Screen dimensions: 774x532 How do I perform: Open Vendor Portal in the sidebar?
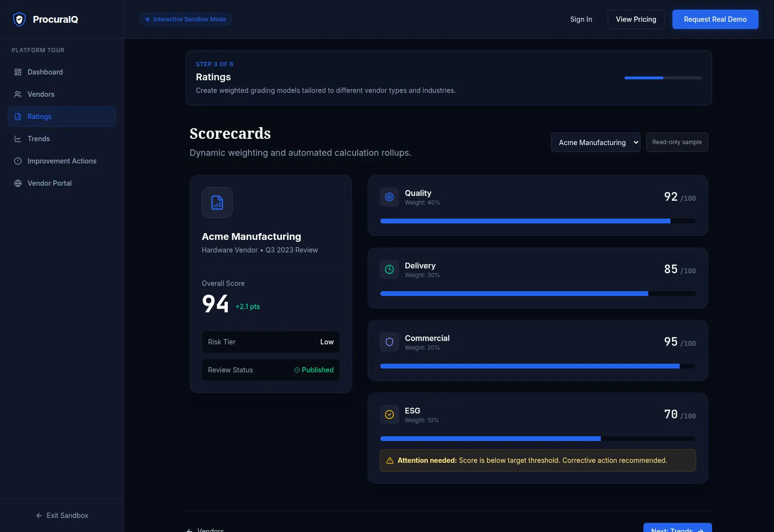[61, 183]
